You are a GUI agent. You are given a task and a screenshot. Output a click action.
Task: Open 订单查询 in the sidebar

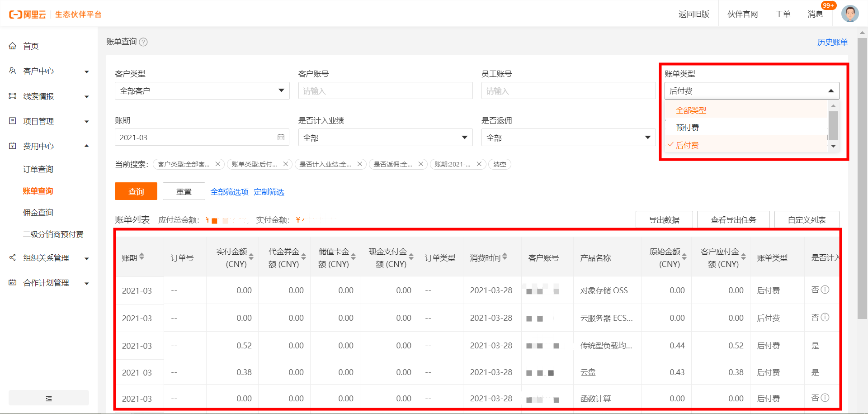pos(38,169)
